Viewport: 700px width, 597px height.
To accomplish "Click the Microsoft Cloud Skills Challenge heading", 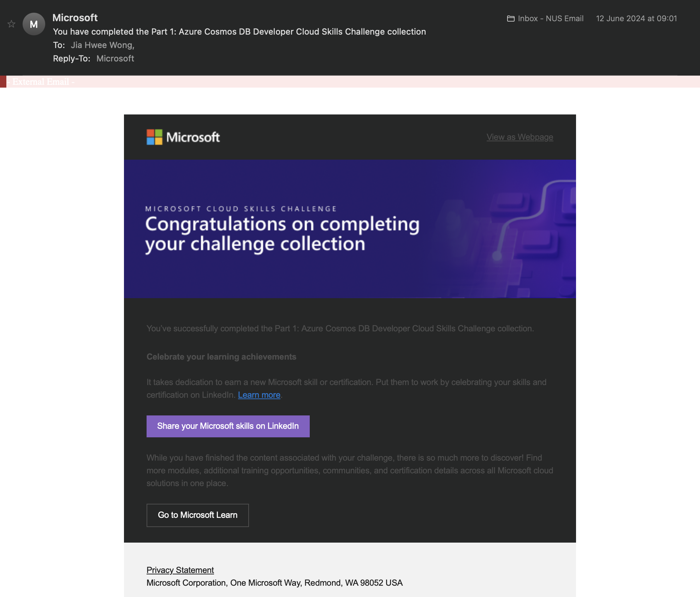I will (x=241, y=209).
